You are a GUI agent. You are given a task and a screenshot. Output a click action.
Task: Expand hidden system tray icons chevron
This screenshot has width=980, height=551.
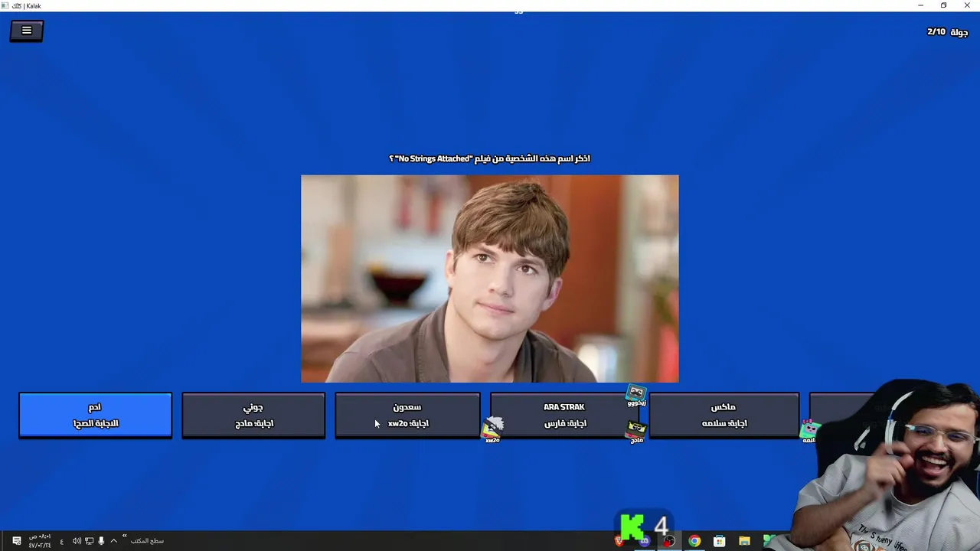[113, 541]
